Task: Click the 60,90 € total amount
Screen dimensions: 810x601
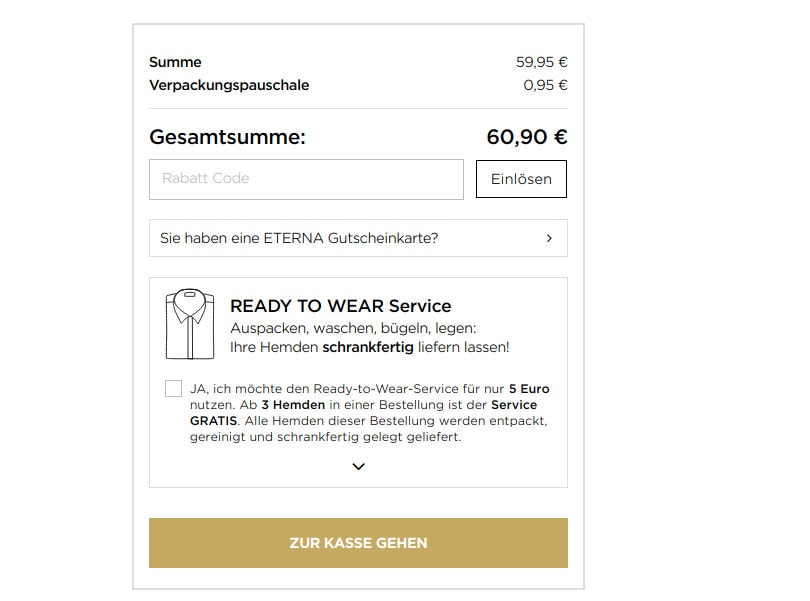Action: coord(527,137)
